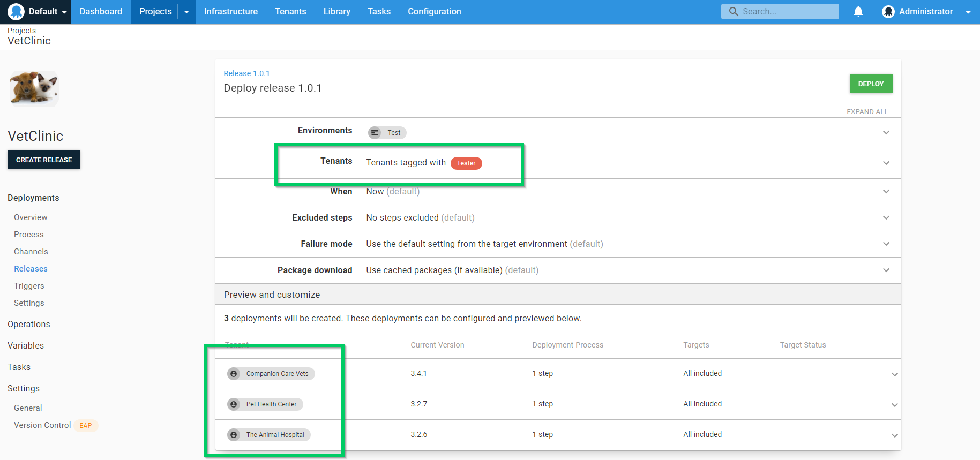Expand the Failure mode row

(886, 244)
